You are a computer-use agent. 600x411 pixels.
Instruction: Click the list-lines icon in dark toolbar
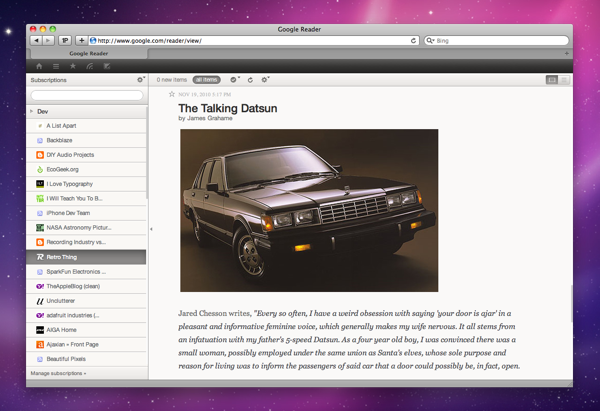pyautogui.click(x=56, y=66)
